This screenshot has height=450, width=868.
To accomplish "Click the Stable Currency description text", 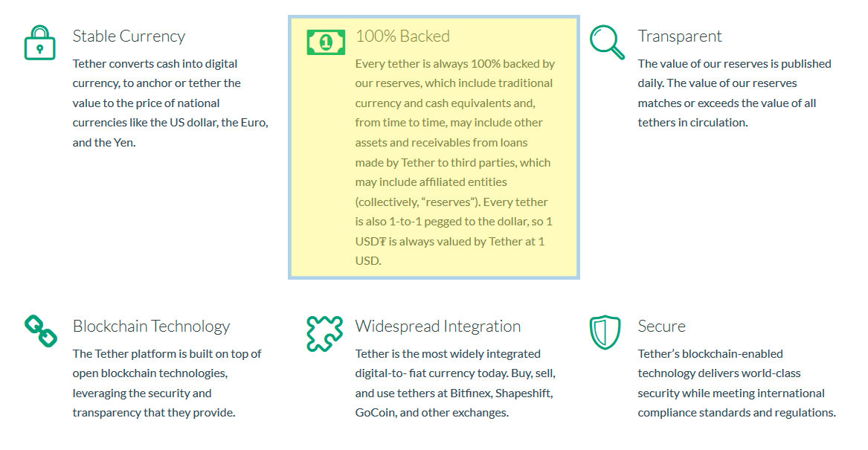I will point(170,103).
